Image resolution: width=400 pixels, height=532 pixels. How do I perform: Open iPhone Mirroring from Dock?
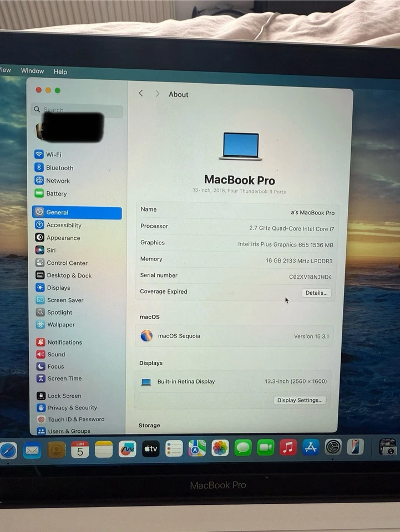pos(356,447)
